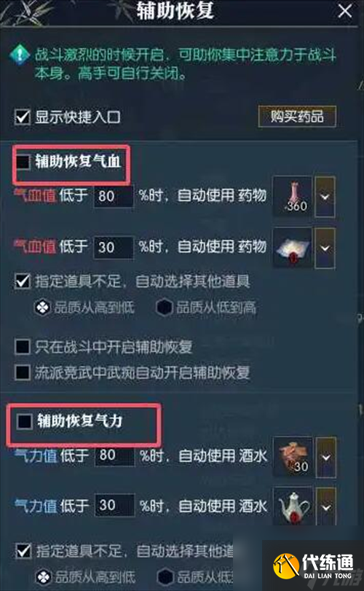The image size is (364, 591).
Task: Click the white teapot wine item icon
Action: 293,506
